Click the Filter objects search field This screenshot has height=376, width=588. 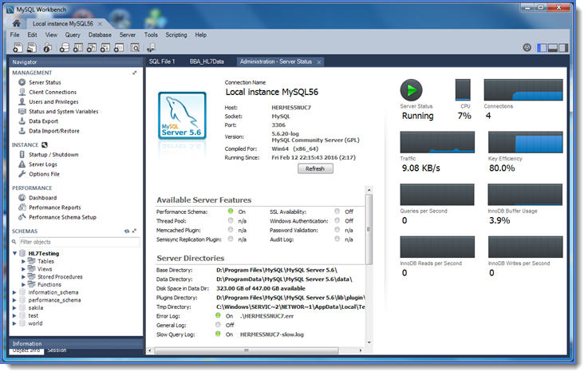[79, 242]
